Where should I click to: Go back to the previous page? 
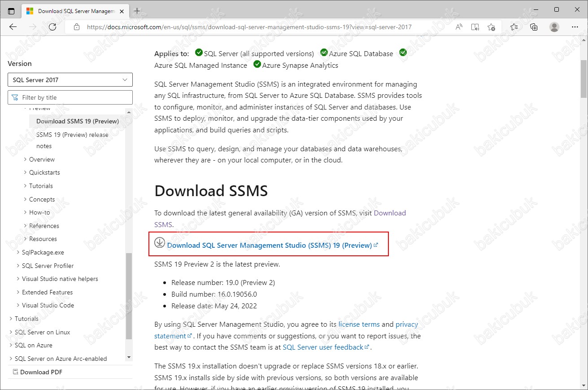(x=13, y=27)
